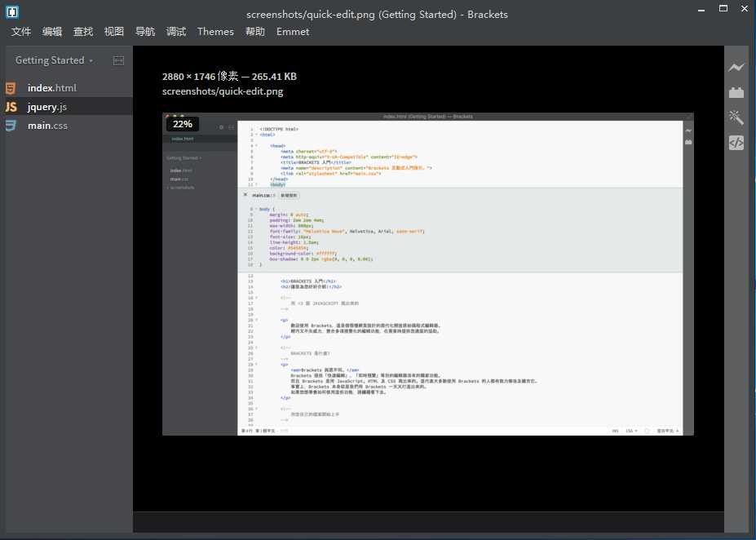Viewport: 756px width, 540px height.
Task: Click the HTML5 icon beside index.html
Action: [11, 88]
